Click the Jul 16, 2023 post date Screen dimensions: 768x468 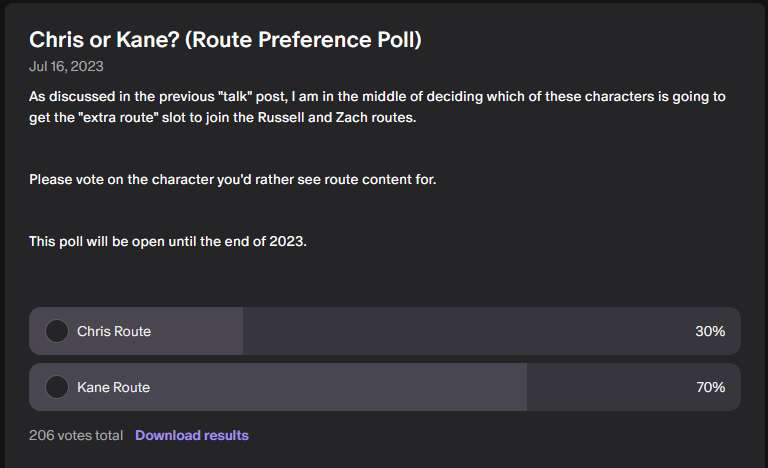(x=66, y=67)
